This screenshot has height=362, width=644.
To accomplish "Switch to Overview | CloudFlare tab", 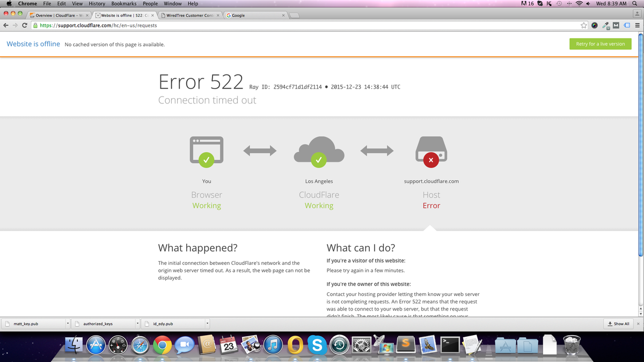I will coord(59,15).
